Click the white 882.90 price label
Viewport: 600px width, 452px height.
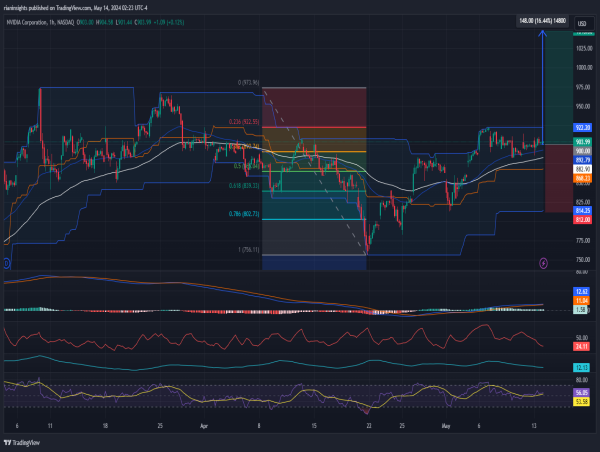pos(582,169)
